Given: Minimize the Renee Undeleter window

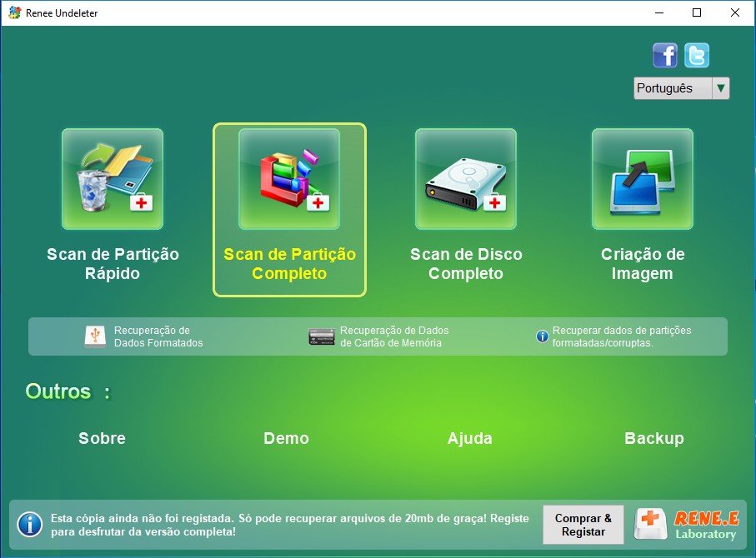Looking at the screenshot, I should 659,13.
